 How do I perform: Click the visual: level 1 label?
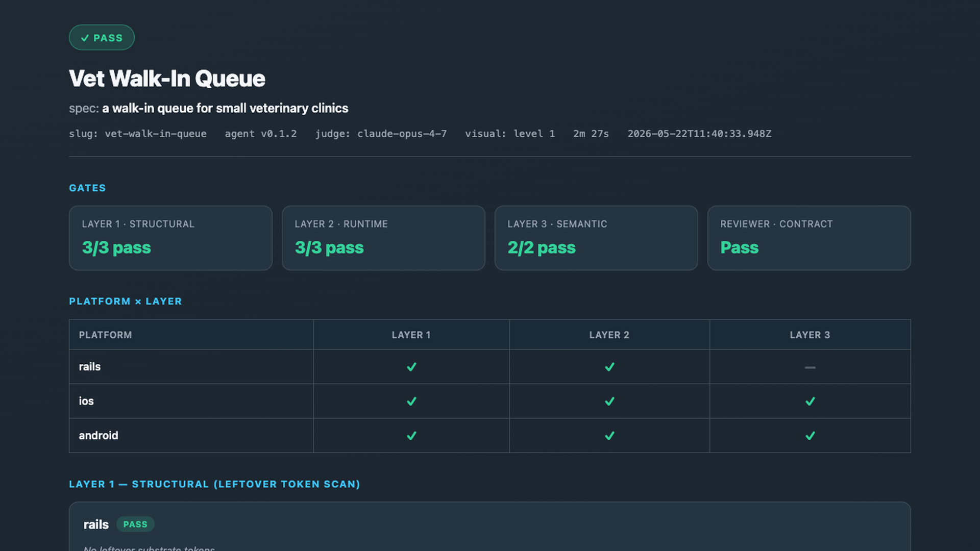(x=510, y=134)
